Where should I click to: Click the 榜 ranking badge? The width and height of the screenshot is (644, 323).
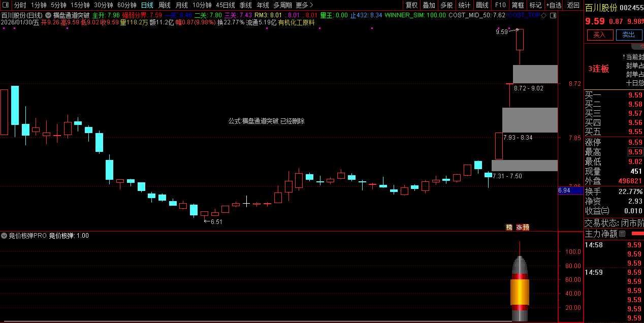509,227
